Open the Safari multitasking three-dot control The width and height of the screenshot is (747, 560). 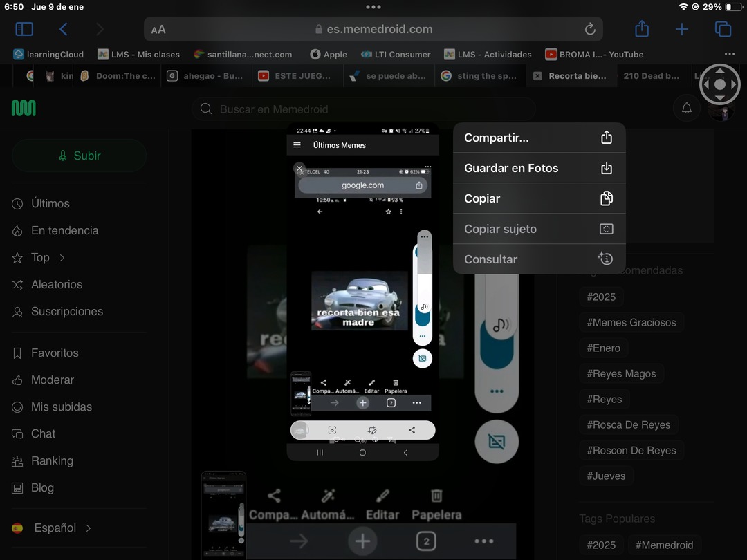pyautogui.click(x=373, y=7)
